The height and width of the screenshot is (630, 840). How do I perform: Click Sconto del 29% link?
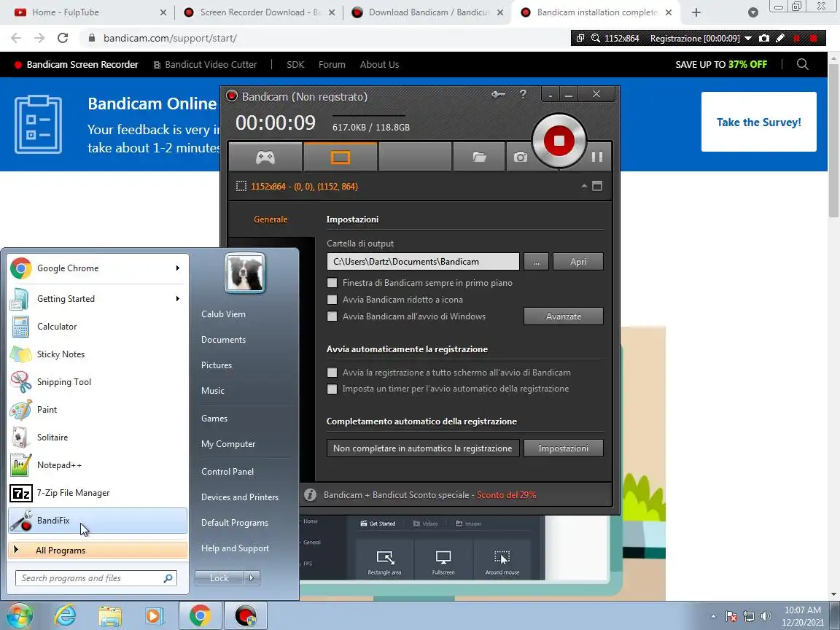click(x=506, y=494)
